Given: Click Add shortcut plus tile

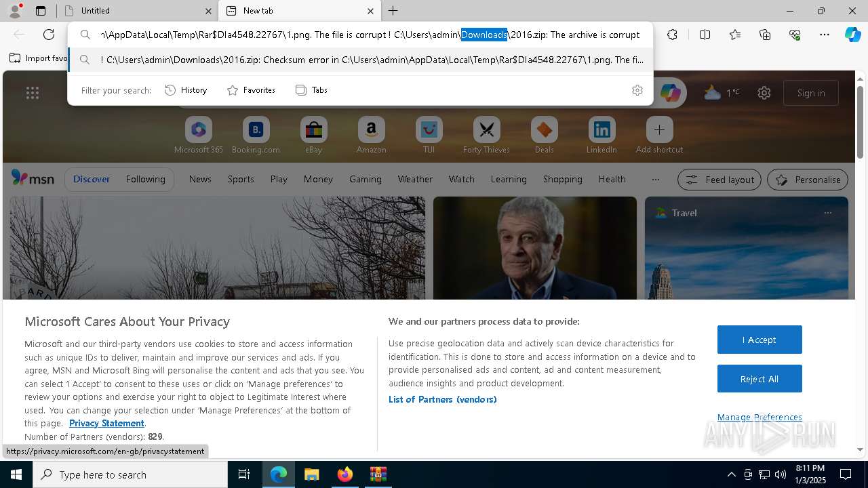Looking at the screenshot, I should pos(659,136).
